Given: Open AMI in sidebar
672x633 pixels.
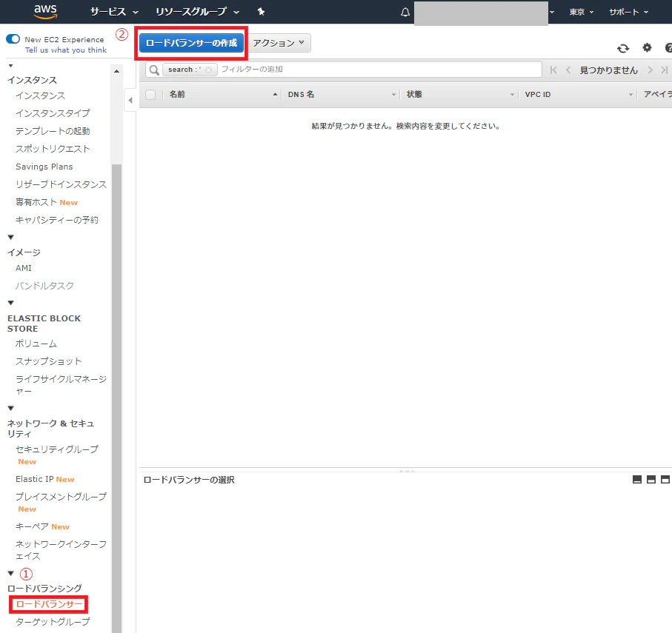Looking at the screenshot, I should coord(24,268).
